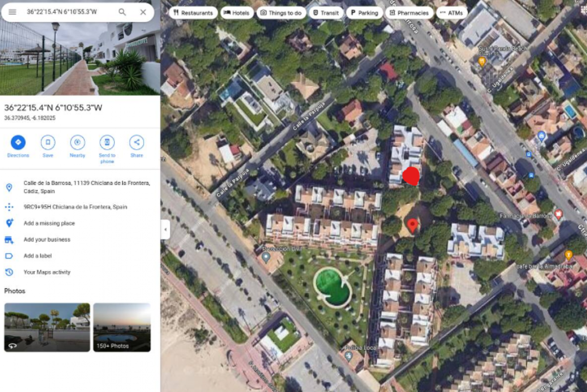
Task: Save this location
Action: pos(48,146)
